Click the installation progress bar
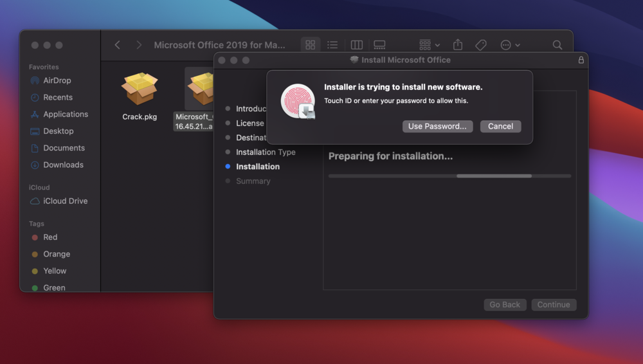 click(x=449, y=176)
